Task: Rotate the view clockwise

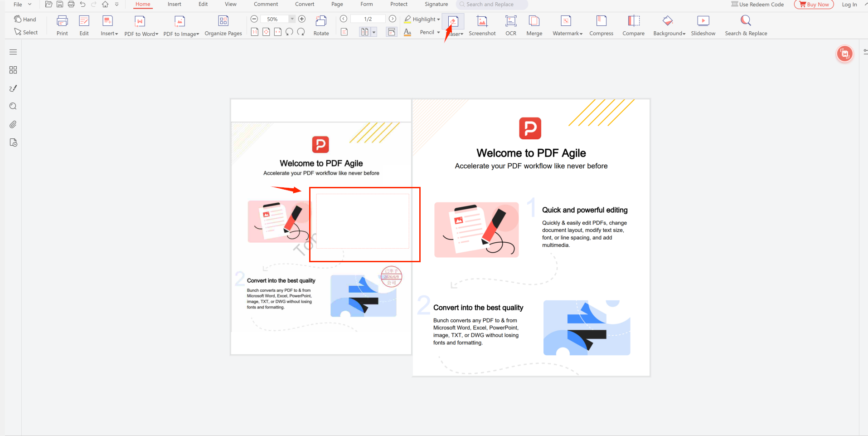Action: click(x=301, y=32)
